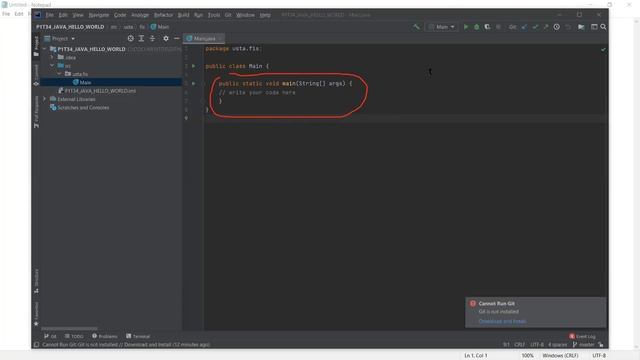Open the Navigate menu
The image size is (640, 360).
pyautogui.click(x=99, y=15)
